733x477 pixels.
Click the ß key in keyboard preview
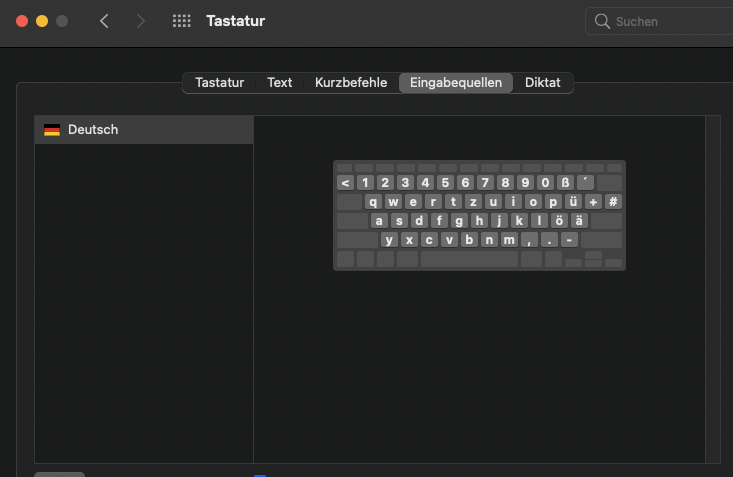pyautogui.click(x=565, y=183)
